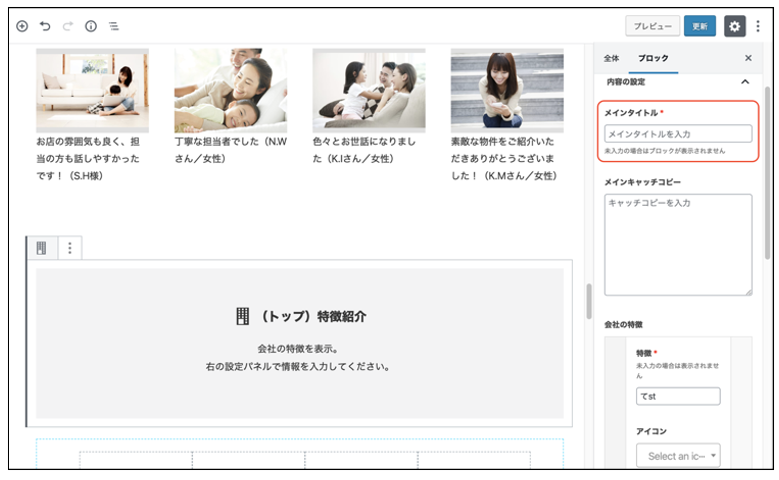Image resolution: width=779 pixels, height=480 pixels.
Task: Open the block toolbar three-dot options
Action: [69, 248]
